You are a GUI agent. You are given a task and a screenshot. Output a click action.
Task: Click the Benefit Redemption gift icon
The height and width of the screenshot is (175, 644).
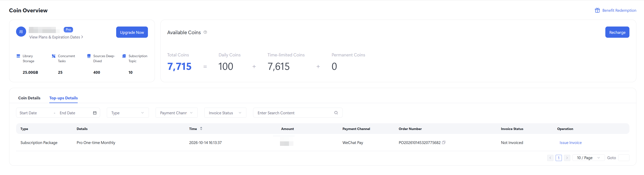[597, 10]
